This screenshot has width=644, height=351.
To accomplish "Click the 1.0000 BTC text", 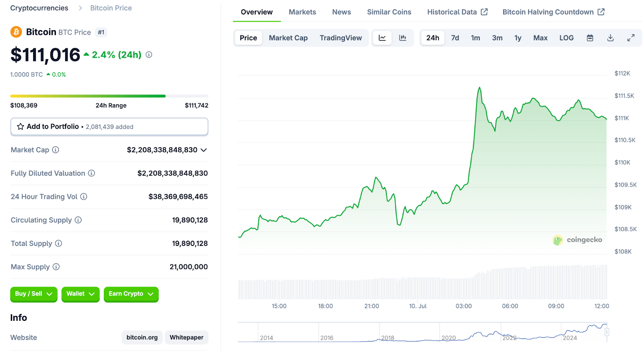I will (27, 74).
